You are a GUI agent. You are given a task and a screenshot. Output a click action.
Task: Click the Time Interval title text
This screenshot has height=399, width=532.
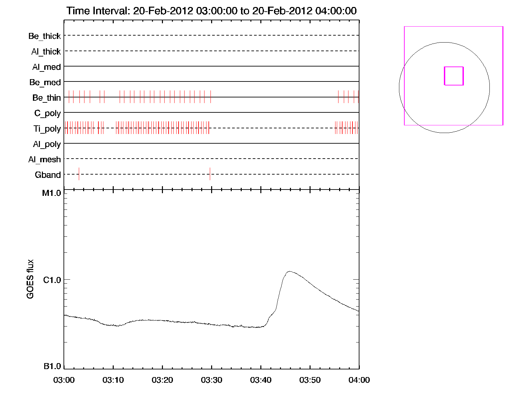tap(211, 11)
